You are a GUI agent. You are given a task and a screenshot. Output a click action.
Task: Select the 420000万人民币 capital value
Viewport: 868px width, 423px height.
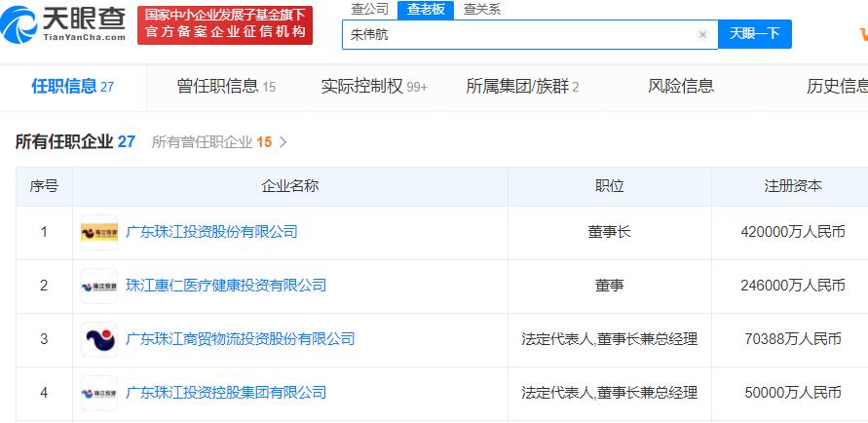(x=793, y=231)
